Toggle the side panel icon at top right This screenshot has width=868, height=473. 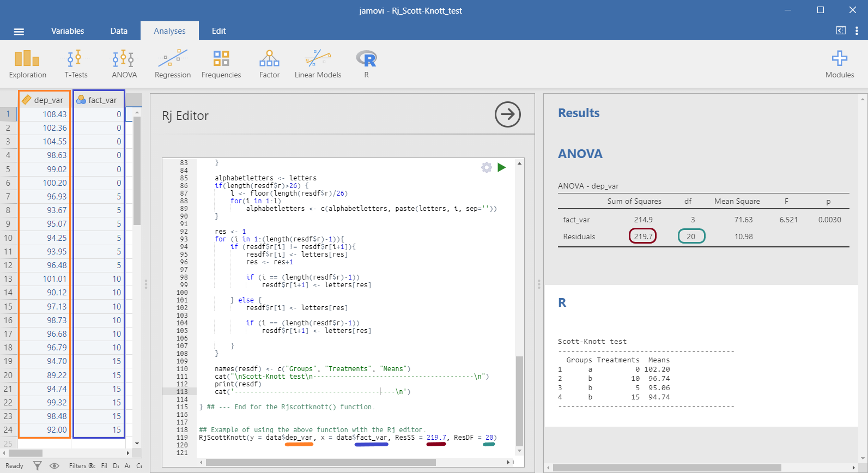pyautogui.click(x=841, y=31)
